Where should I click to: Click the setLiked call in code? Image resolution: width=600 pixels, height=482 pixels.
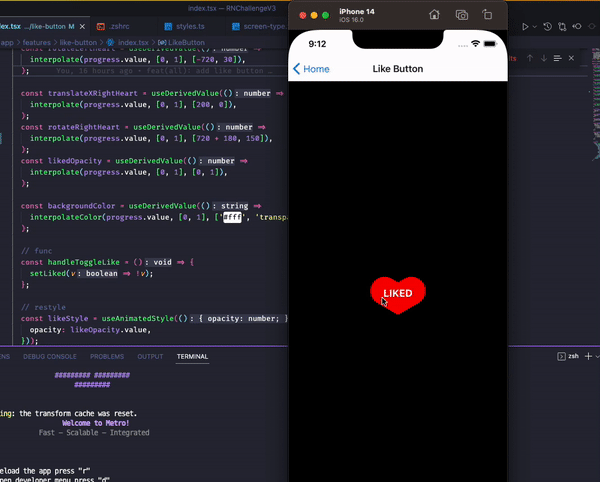47,274
